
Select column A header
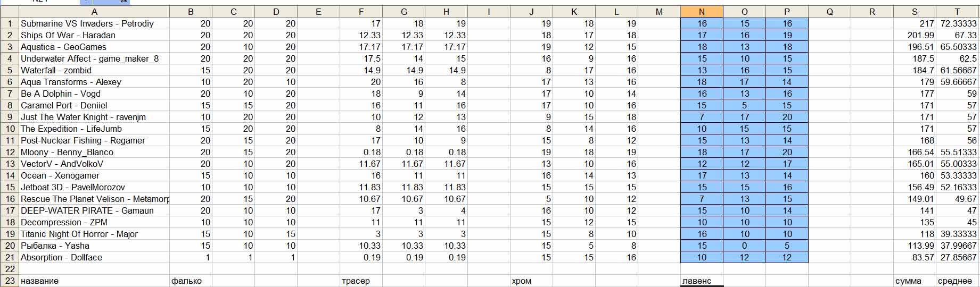click(x=94, y=12)
